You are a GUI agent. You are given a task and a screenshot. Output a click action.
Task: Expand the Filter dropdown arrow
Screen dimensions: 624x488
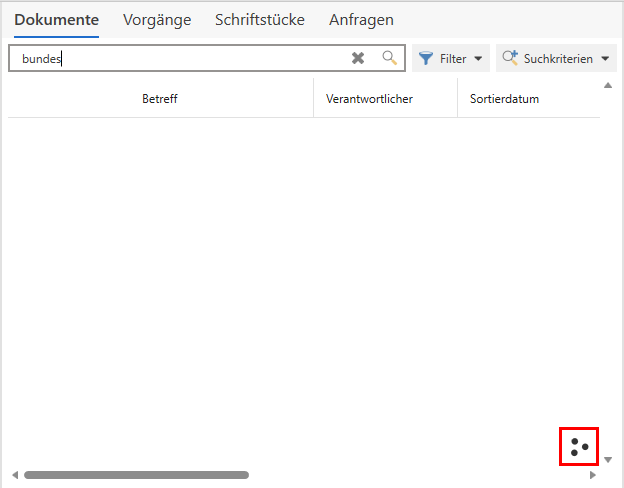[478, 59]
